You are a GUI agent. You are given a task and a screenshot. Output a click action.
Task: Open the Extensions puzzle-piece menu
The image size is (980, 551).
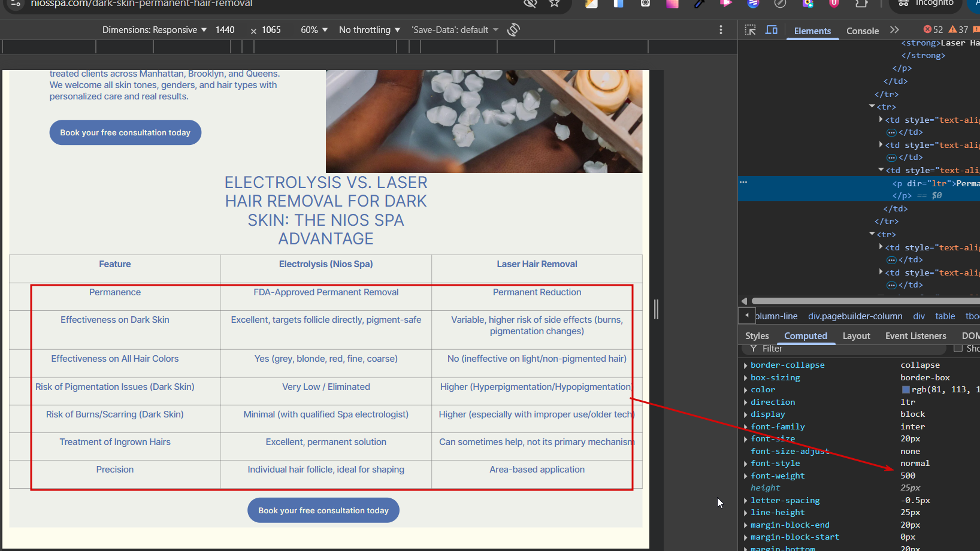click(x=861, y=4)
